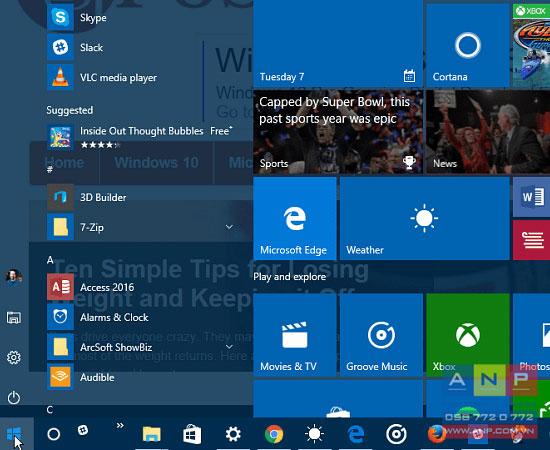The width and height of the screenshot is (550, 450).
Task: Click the Power button in Start
Action: (14, 398)
